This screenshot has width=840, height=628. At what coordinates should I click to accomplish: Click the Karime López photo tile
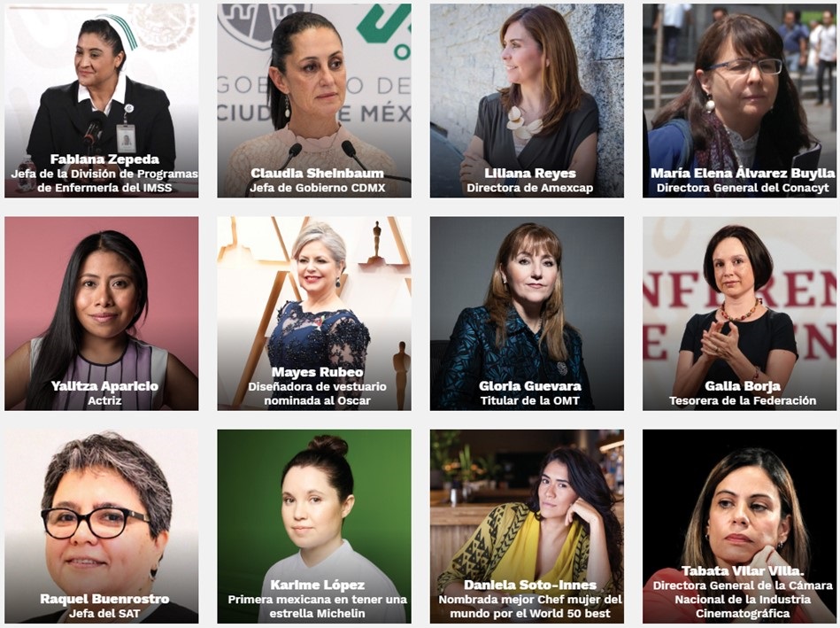[x=314, y=526]
